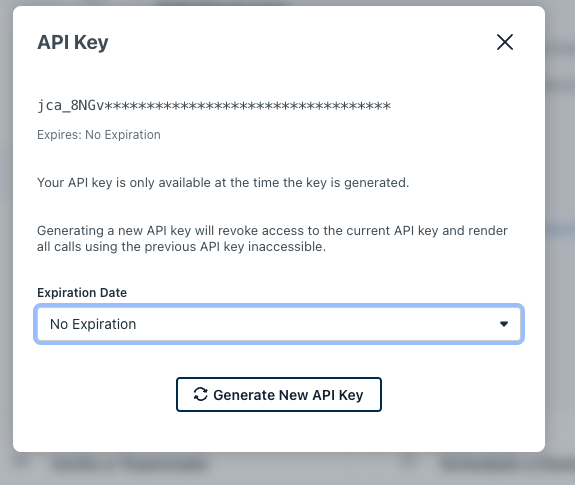575x485 pixels.
Task: Click the refresh arrows icon in the button
Action: click(201, 394)
